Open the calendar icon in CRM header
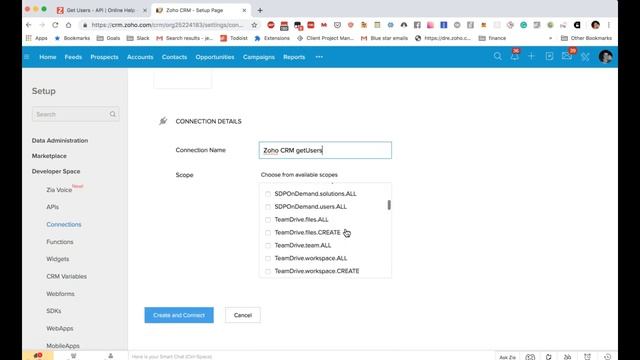The height and width of the screenshot is (360, 640). point(549,56)
